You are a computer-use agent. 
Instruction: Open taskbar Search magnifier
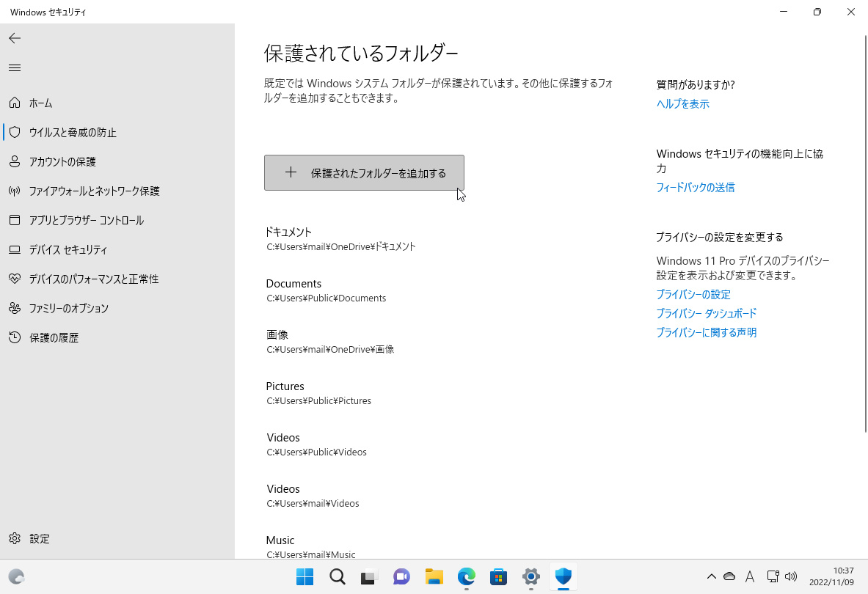pos(337,577)
